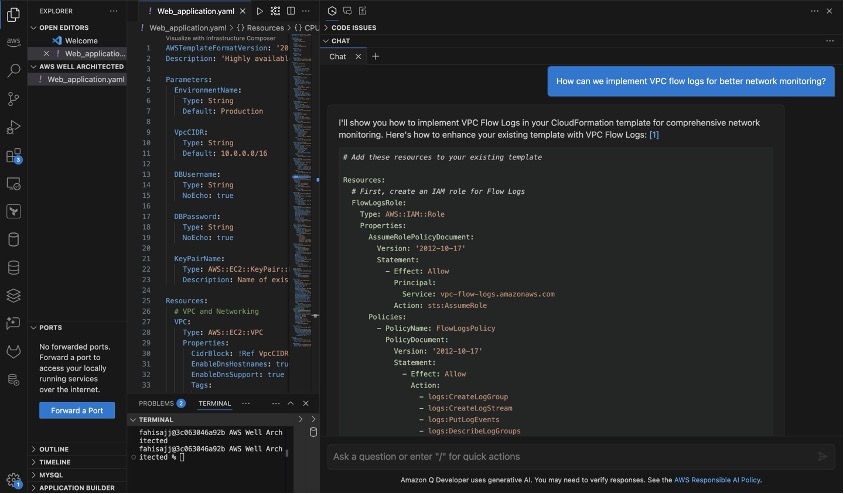Open the Explorer view in the activity bar

pos(13,15)
